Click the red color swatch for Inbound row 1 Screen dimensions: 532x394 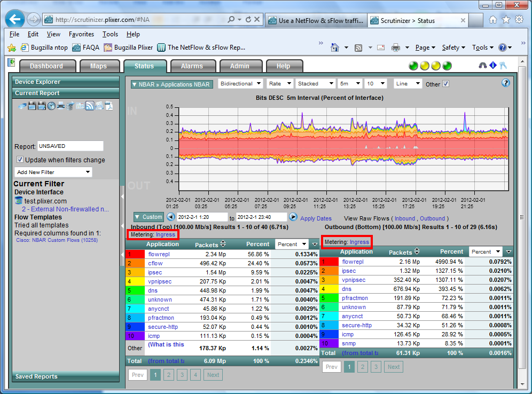point(136,255)
